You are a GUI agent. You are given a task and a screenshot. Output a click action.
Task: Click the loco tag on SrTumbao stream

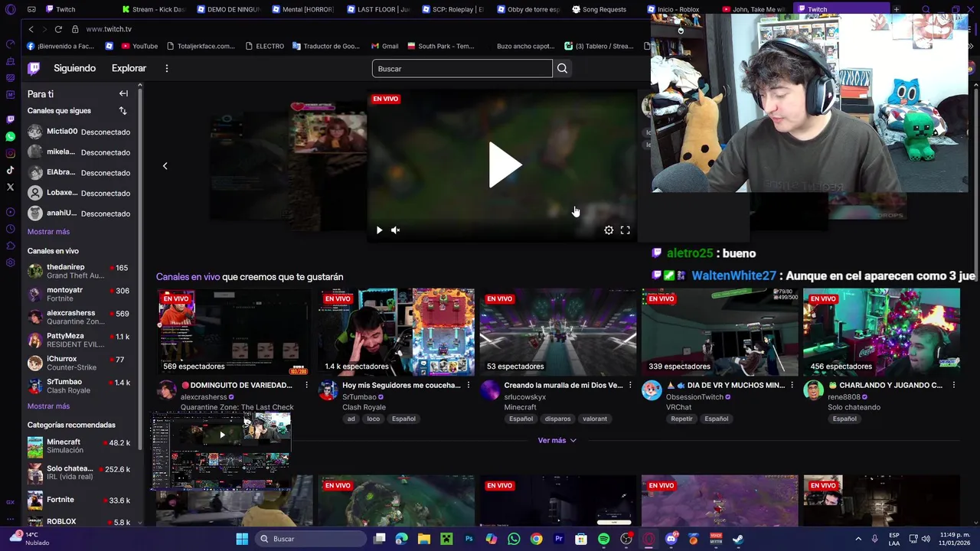[x=373, y=419]
